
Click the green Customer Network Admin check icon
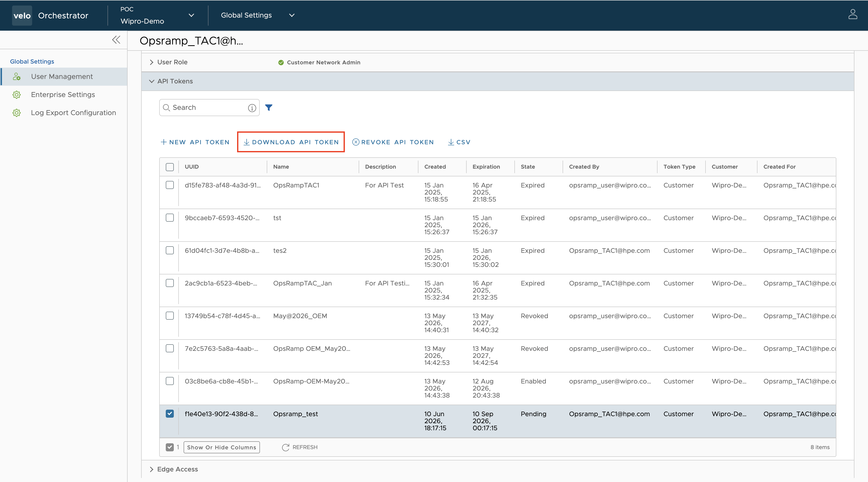(x=281, y=62)
